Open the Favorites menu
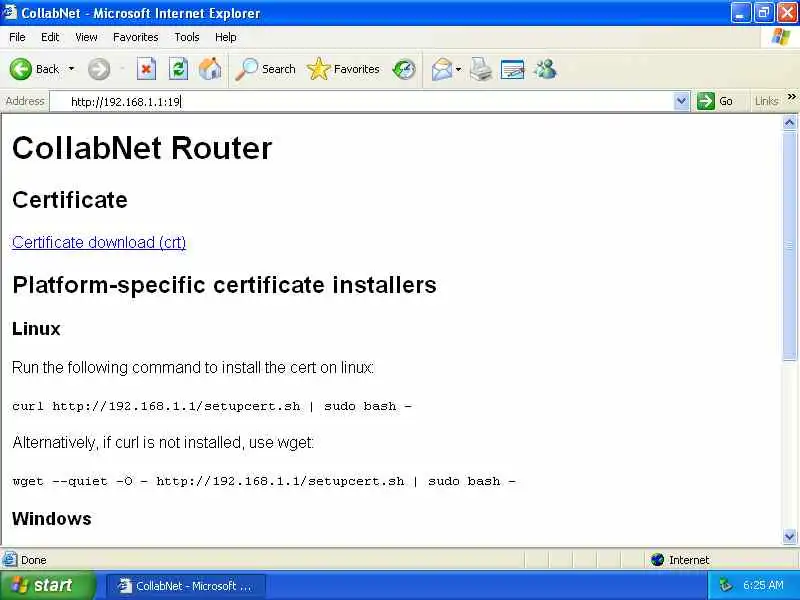 136,37
